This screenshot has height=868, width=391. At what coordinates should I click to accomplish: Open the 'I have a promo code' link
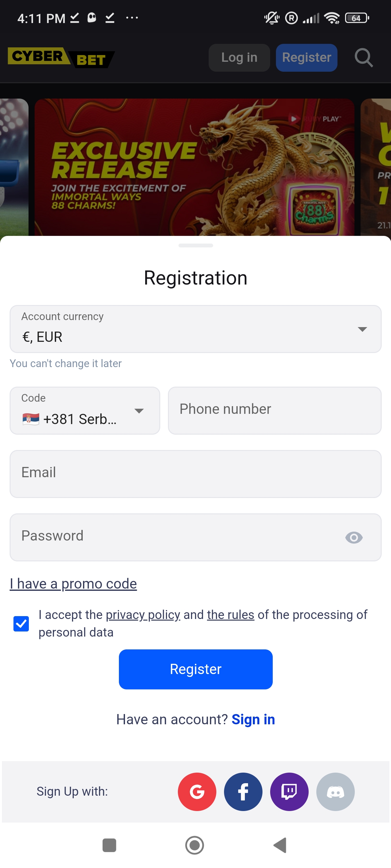pos(73,583)
